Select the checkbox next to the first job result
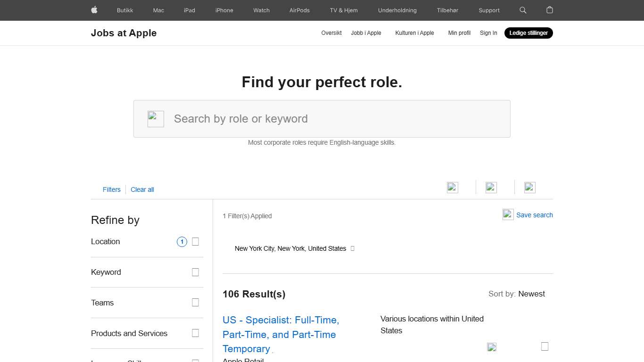644x362 pixels. pyautogui.click(x=545, y=346)
